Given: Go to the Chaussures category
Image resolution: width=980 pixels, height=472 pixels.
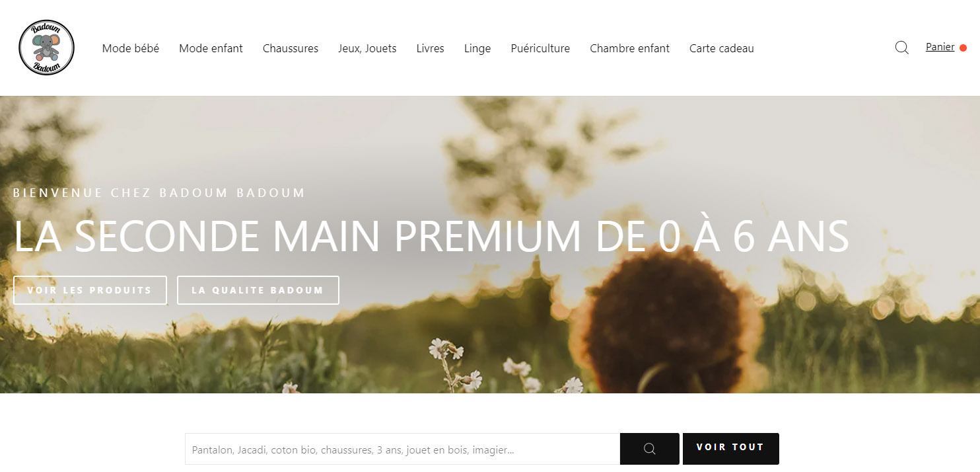Looking at the screenshot, I should point(291,48).
